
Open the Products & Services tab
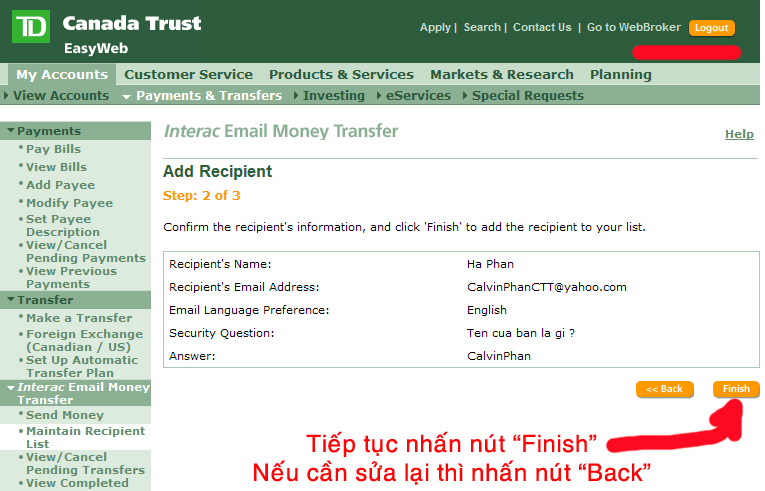click(341, 75)
